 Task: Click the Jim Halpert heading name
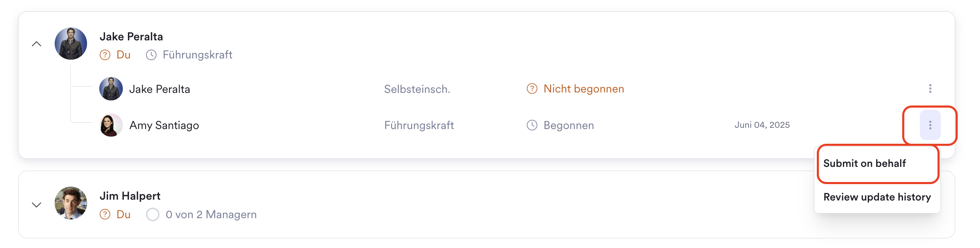pyautogui.click(x=130, y=196)
